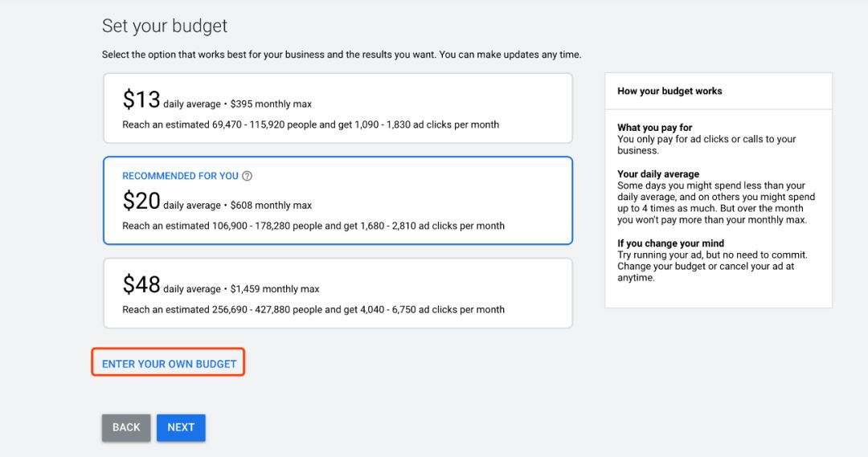The height and width of the screenshot is (457, 868).
Task: Click the $48 amount
Action: 141,284
